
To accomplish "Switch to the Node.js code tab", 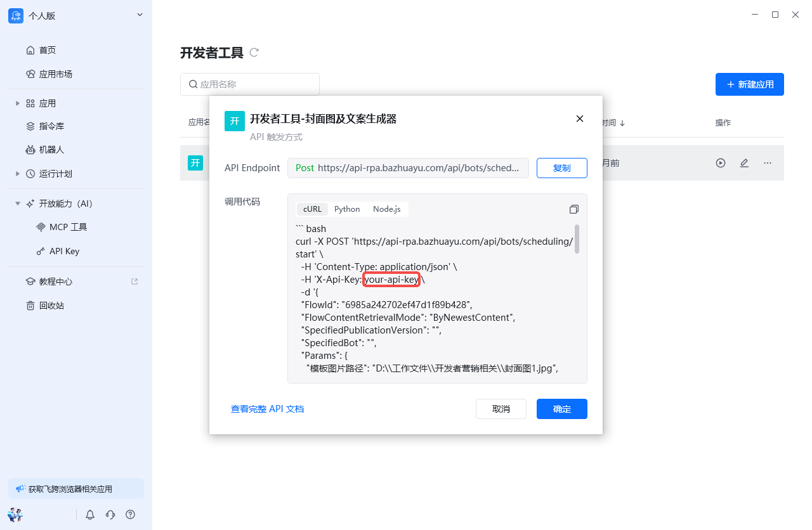I will click(387, 209).
